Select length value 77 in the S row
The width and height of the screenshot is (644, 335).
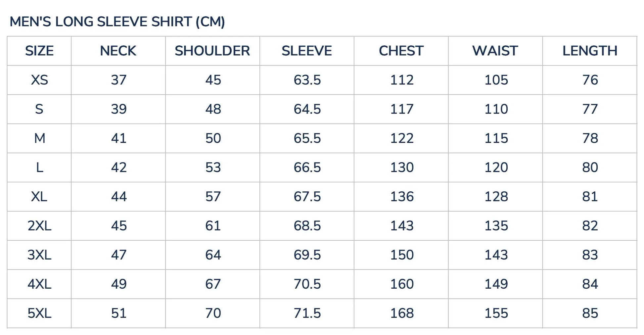coord(590,109)
